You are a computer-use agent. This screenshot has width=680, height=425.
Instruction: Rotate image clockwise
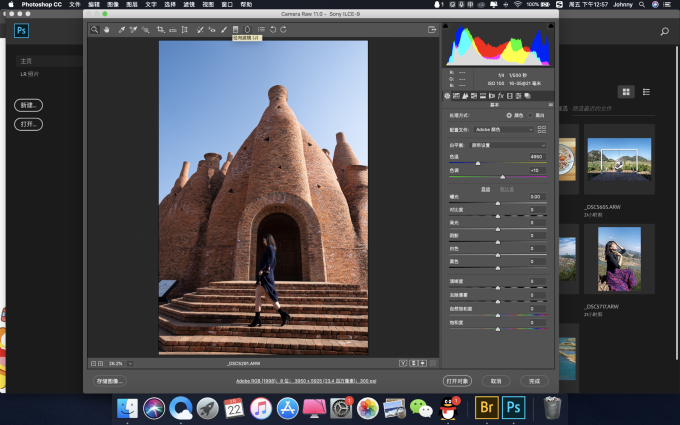click(x=284, y=30)
